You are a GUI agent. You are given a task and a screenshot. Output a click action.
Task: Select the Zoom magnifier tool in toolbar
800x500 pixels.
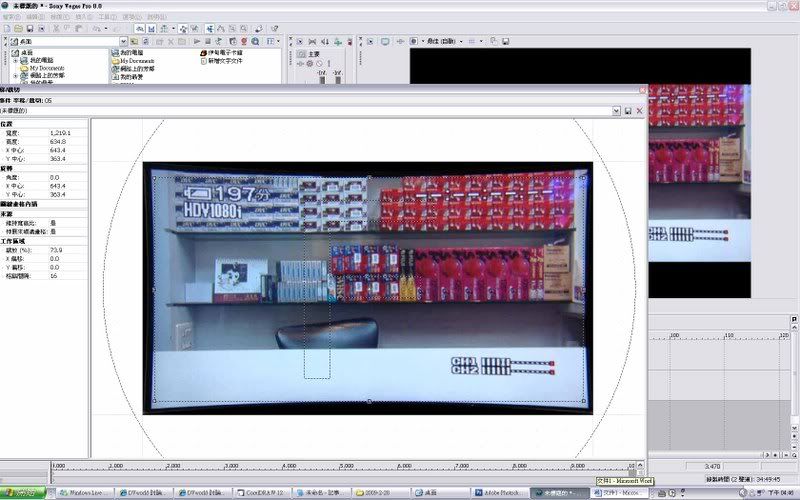coord(244,29)
